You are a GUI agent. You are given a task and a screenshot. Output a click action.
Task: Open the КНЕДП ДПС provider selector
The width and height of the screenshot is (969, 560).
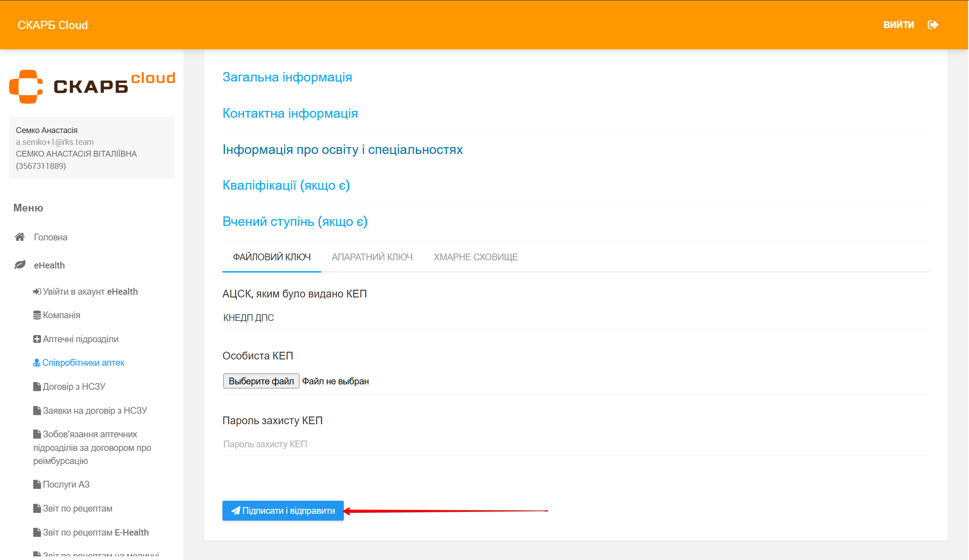(575, 318)
